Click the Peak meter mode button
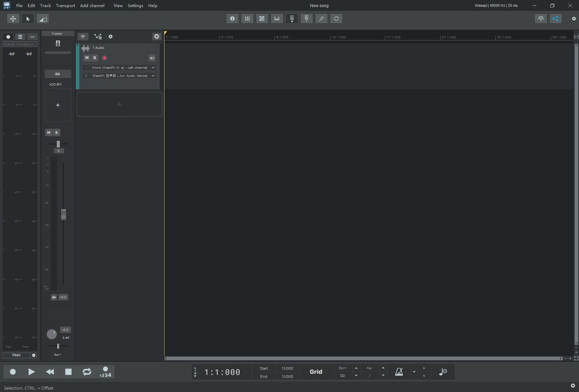 point(16,355)
